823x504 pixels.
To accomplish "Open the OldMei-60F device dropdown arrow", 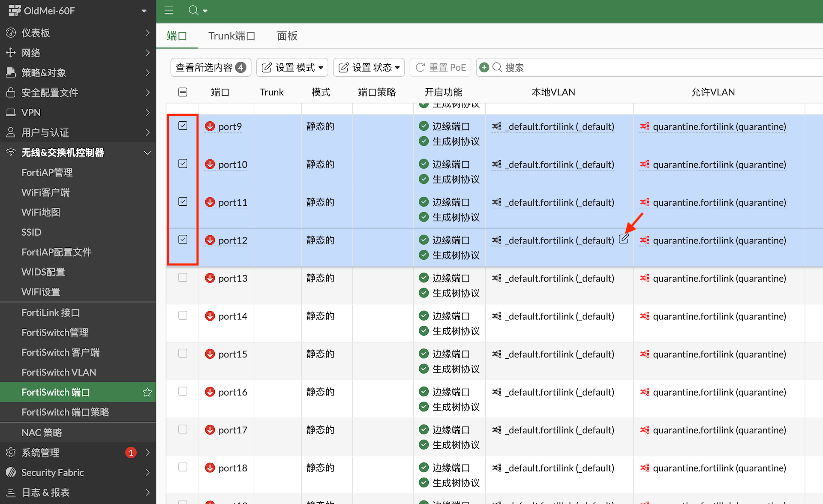I will [144, 11].
